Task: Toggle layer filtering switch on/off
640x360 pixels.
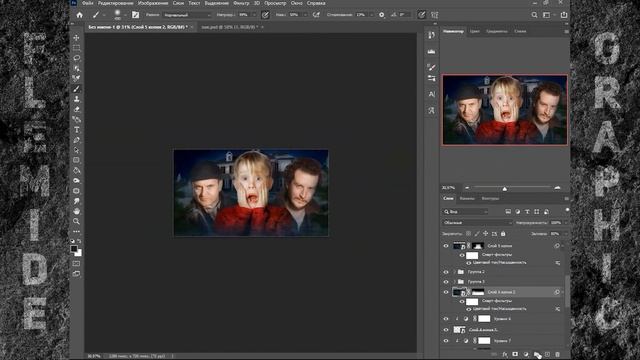Action: click(567, 210)
